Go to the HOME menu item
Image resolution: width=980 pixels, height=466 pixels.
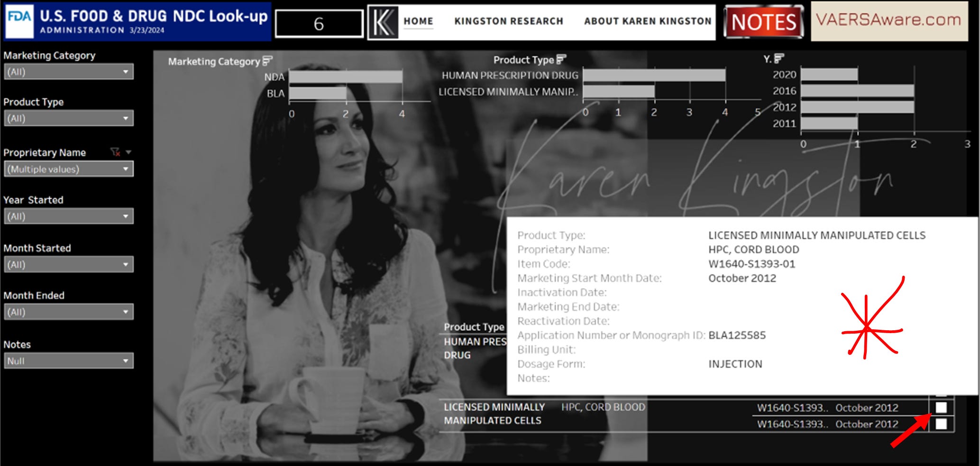[418, 21]
